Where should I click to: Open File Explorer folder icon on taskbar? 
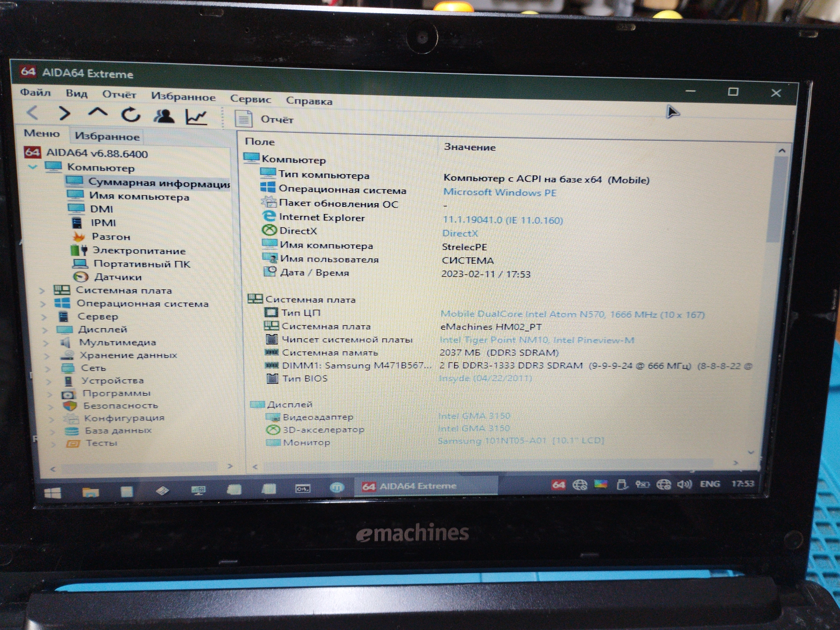pos(91,493)
